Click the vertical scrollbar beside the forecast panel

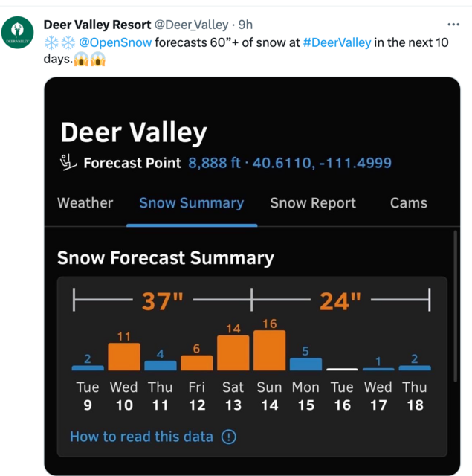click(x=455, y=306)
